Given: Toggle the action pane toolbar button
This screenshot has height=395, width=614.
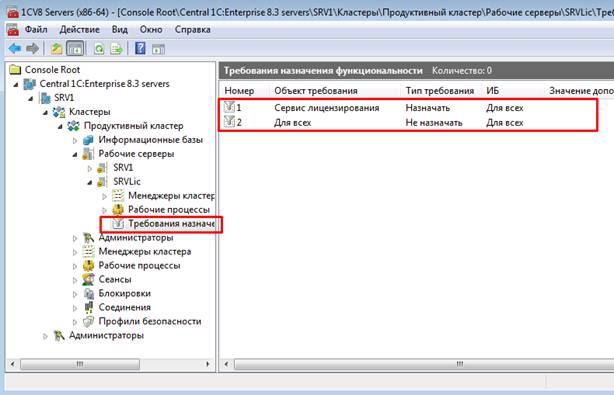Looking at the screenshot, I should [158, 49].
